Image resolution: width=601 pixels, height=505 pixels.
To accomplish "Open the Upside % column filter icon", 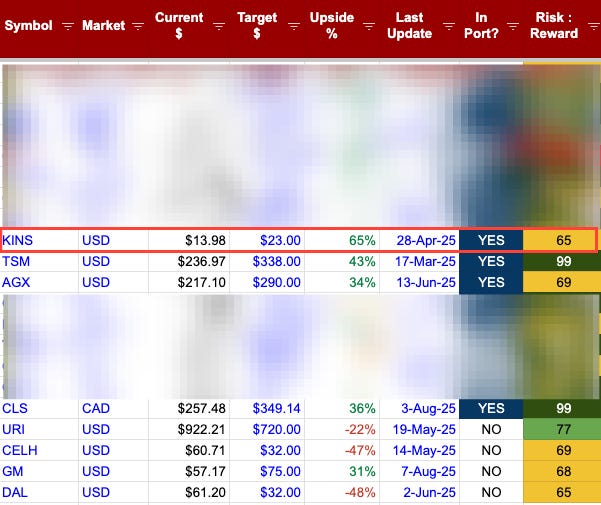I will (369, 26).
